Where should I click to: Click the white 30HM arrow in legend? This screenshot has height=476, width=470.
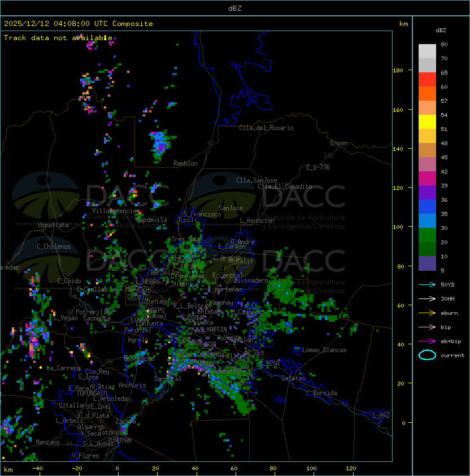pos(427,298)
